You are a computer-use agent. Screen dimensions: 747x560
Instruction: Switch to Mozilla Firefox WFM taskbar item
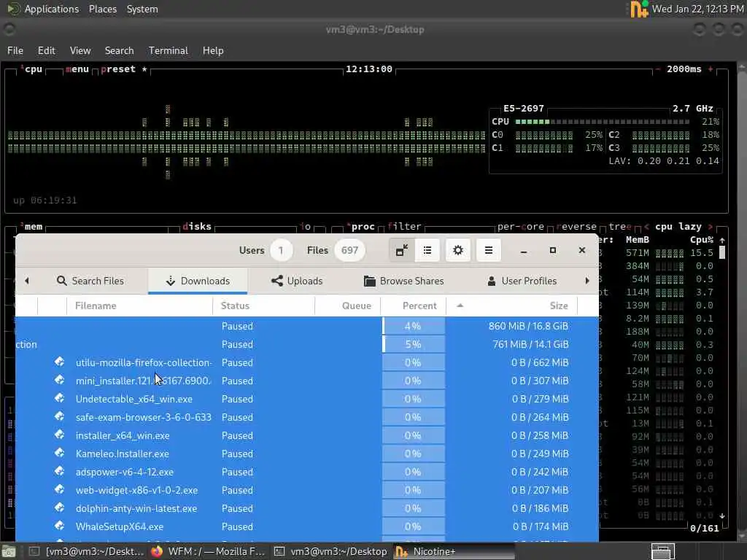[x=208, y=551]
